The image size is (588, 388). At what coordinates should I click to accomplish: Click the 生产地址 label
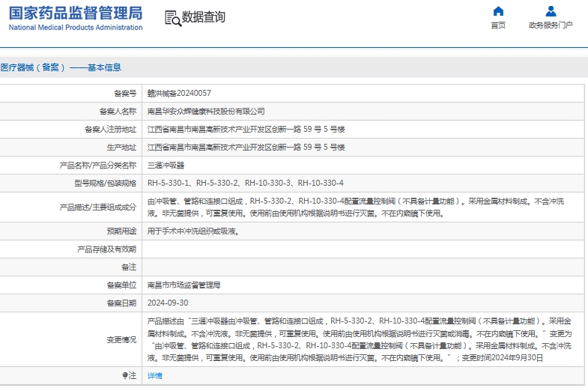(121, 148)
